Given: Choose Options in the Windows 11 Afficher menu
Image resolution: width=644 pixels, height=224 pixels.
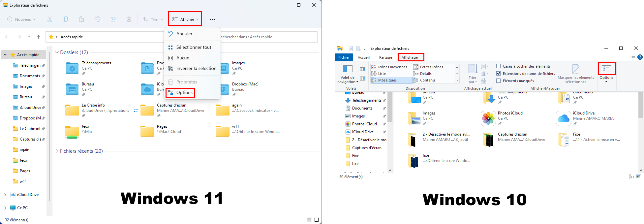Looking at the screenshot, I should tap(192, 92).
